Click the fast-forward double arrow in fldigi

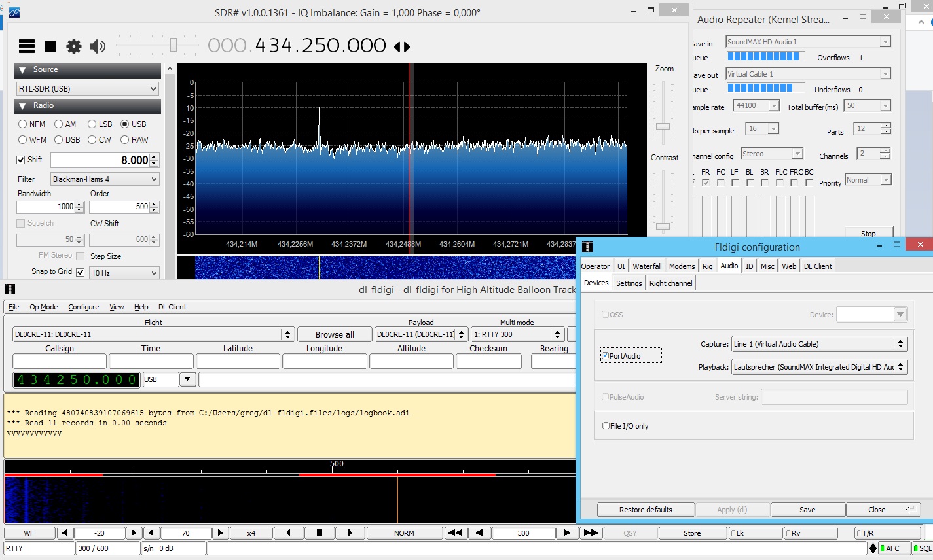[591, 533]
